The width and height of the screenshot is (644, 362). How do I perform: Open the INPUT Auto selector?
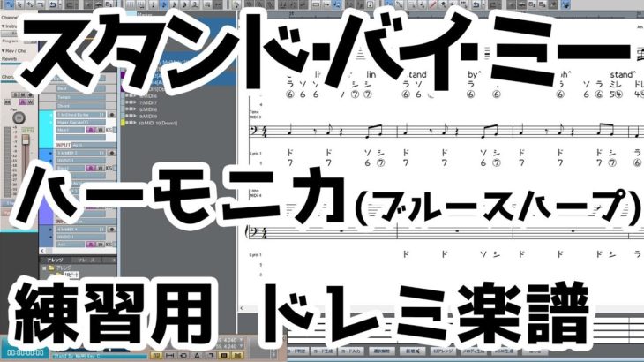[88, 145]
